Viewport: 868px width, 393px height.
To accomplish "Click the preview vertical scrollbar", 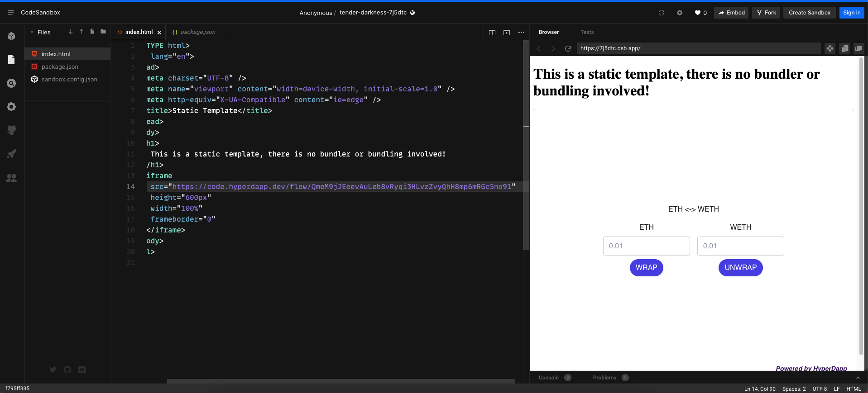I will 861,206.
